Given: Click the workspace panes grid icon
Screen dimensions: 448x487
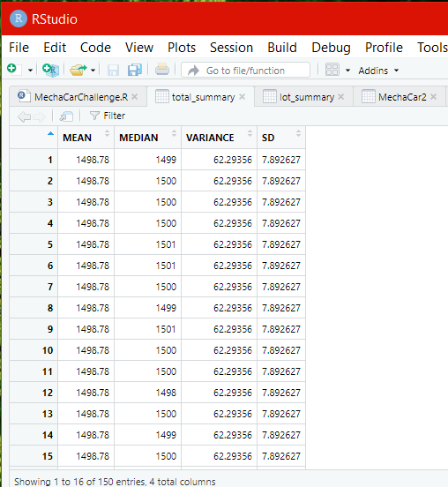Looking at the screenshot, I should pyautogui.click(x=332, y=70).
